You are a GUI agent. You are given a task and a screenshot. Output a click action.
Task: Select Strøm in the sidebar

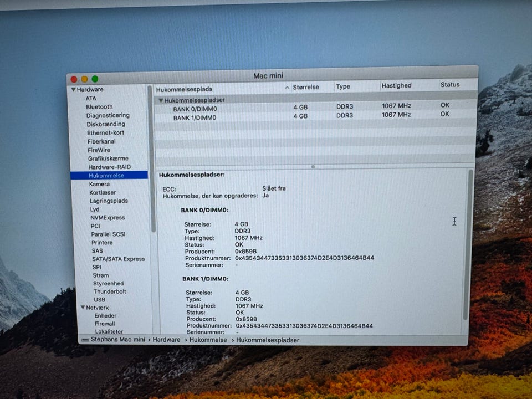101,275
